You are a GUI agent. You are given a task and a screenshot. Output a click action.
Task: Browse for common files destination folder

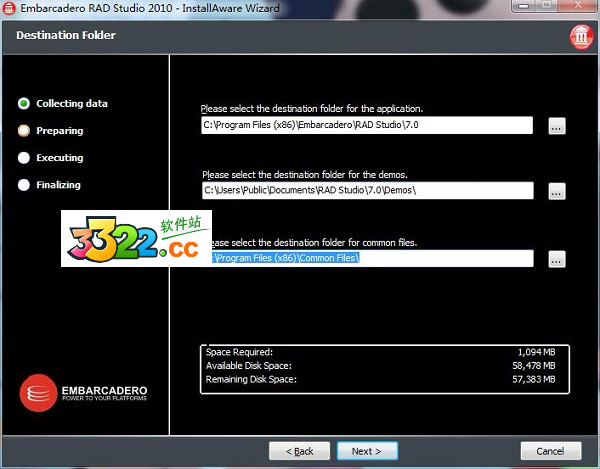pyautogui.click(x=557, y=259)
